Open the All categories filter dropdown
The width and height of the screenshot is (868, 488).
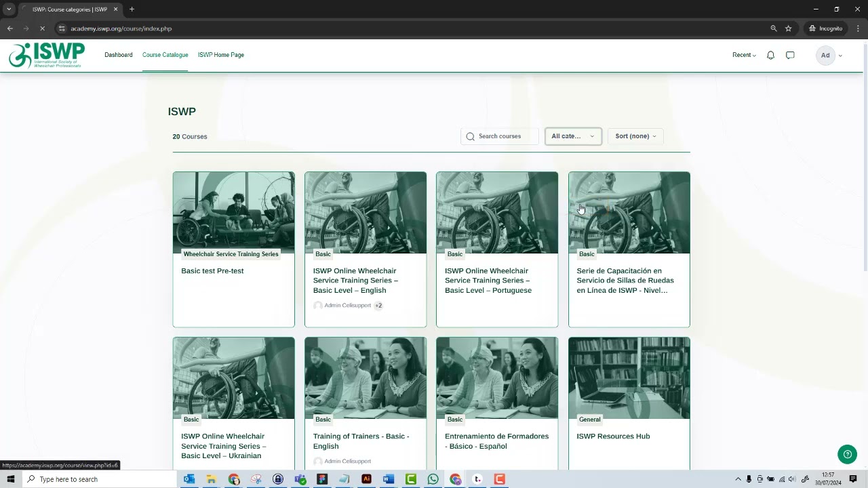coord(573,136)
